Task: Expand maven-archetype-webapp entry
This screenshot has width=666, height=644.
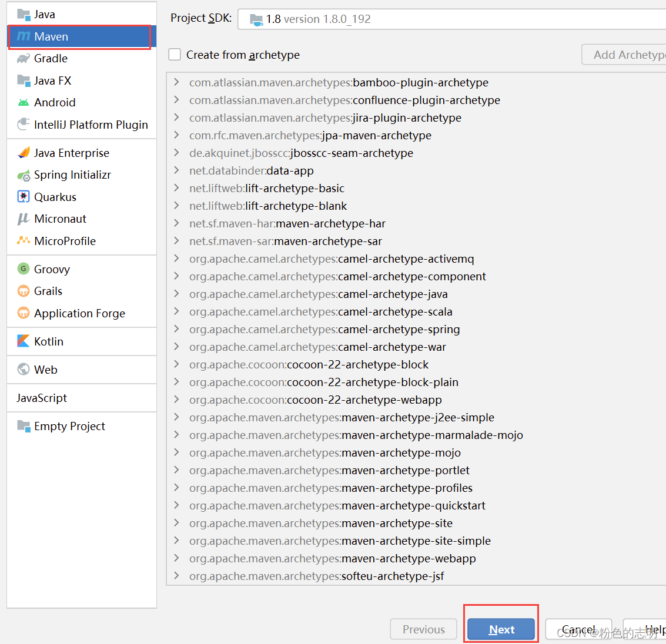Action: coord(176,558)
